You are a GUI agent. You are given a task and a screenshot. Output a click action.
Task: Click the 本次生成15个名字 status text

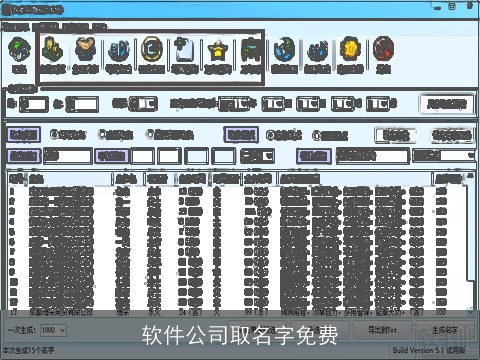[28, 350]
